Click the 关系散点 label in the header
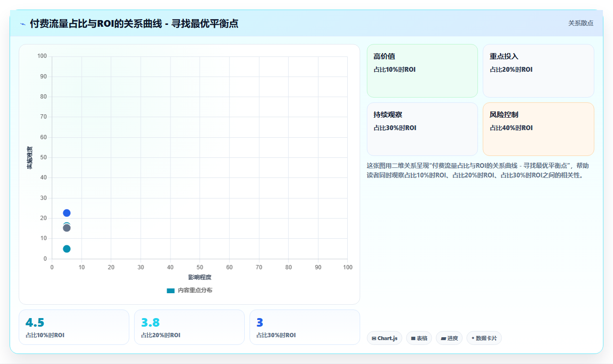 tap(580, 23)
